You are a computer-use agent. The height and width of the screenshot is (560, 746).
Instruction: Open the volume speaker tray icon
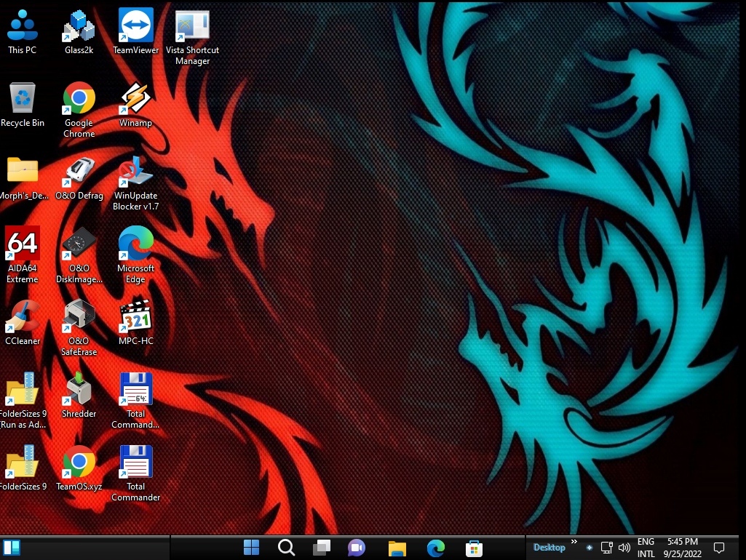tap(624, 548)
